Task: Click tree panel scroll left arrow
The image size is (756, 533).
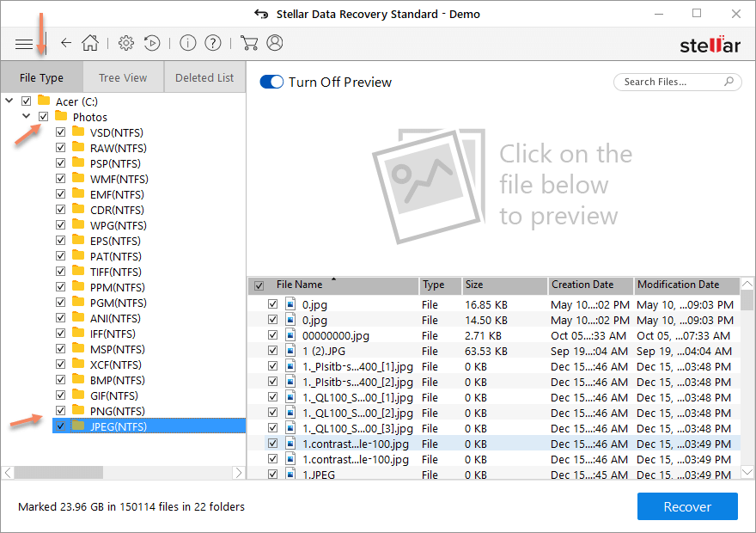Action: click(8, 472)
